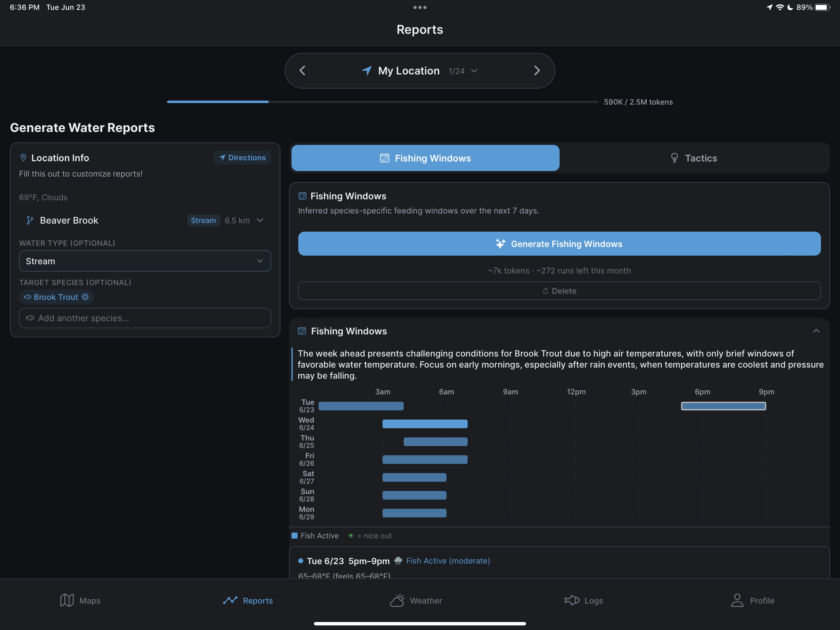The image size is (840, 630).
Task: Tap the 590K / 2.5M tokens label
Action: pyautogui.click(x=638, y=102)
